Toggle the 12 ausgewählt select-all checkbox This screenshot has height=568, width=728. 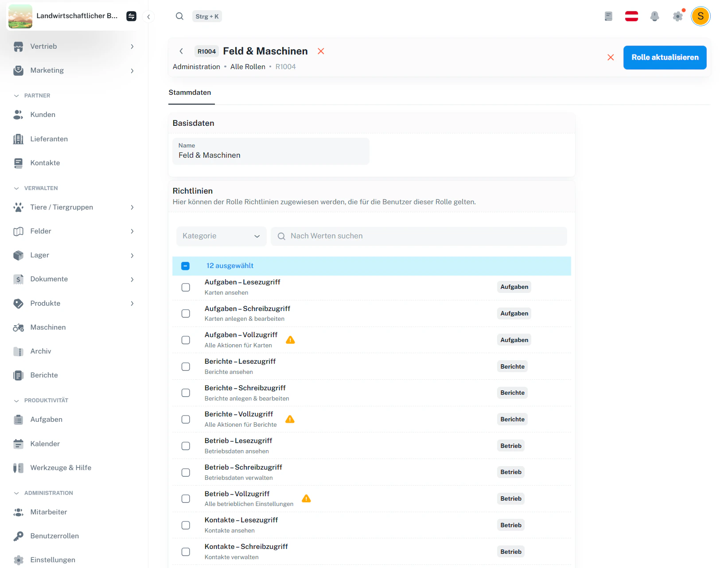point(186,266)
